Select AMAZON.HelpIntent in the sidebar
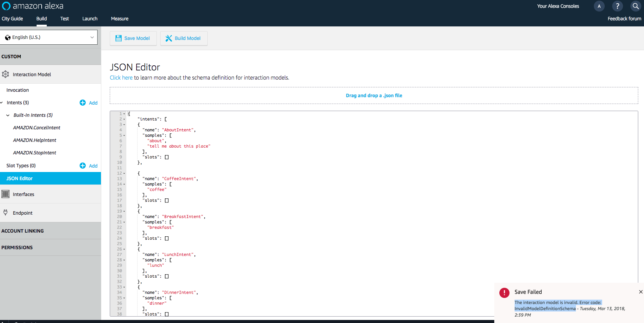 [35, 140]
